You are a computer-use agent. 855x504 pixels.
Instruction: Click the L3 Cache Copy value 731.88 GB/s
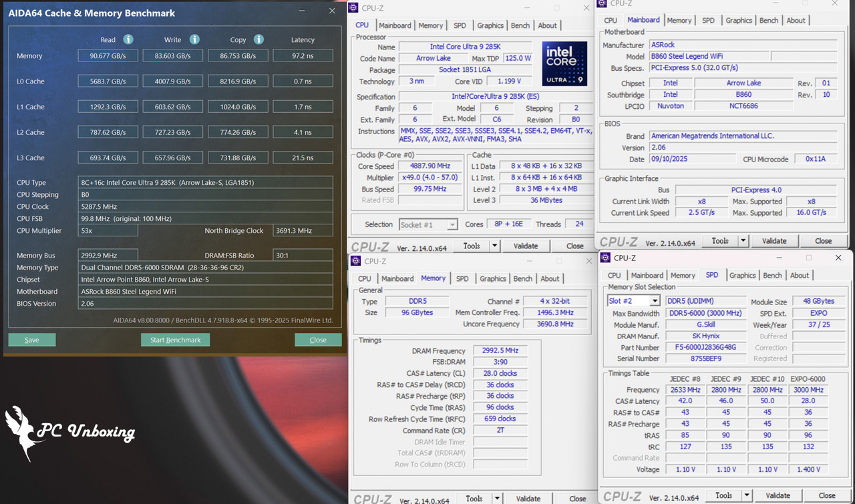click(238, 158)
